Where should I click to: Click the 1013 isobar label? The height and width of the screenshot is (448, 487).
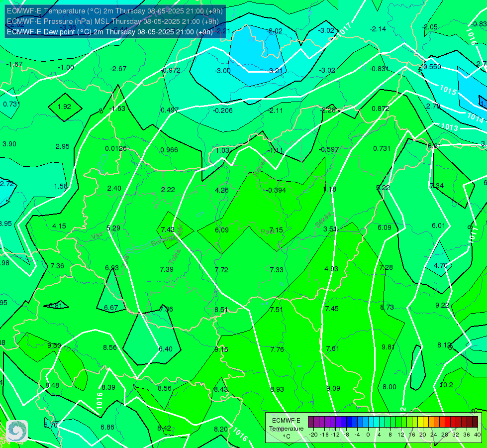click(449, 127)
